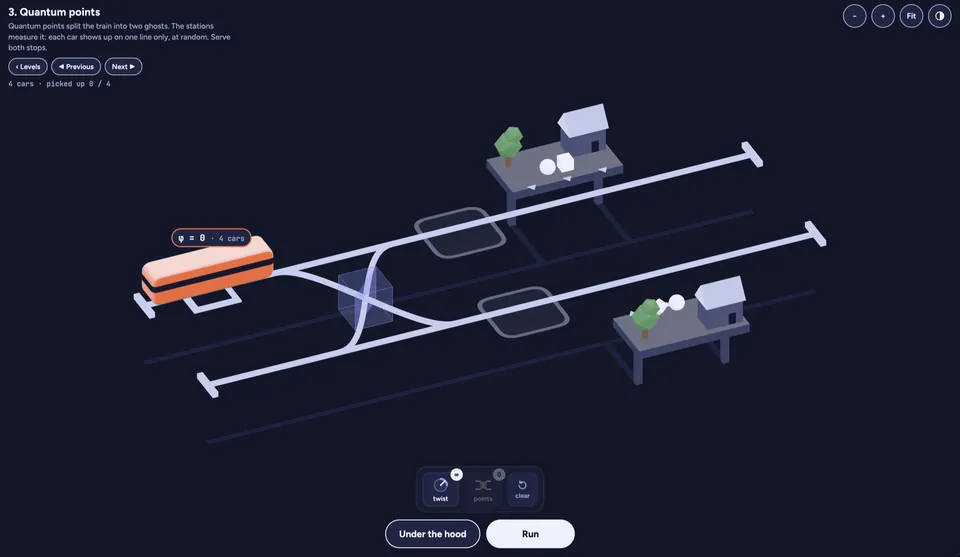Zoom in with the plus button

pyautogui.click(x=883, y=16)
